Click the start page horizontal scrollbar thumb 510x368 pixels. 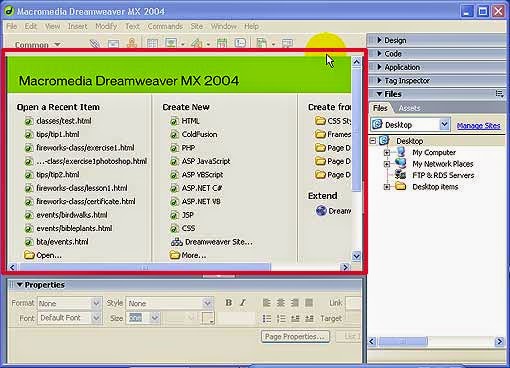coord(145,267)
